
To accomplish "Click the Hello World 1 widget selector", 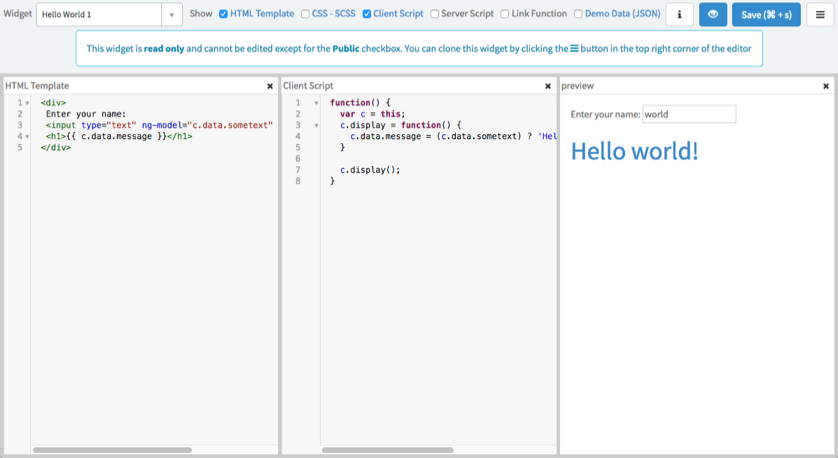I will [99, 15].
